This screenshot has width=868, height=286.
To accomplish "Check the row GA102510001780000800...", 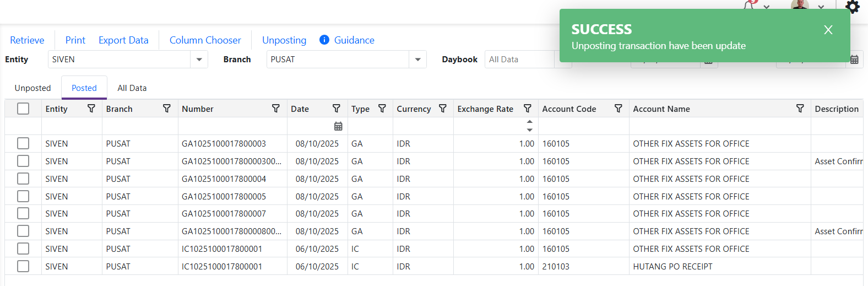I will pyautogui.click(x=23, y=231).
